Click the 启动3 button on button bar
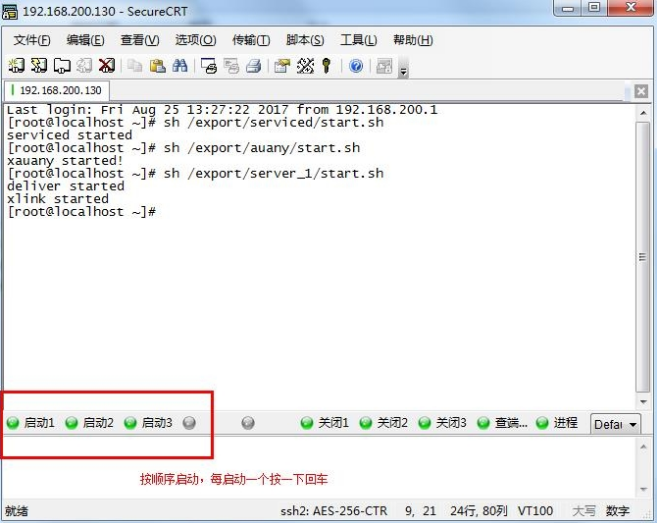Viewport: 657px width, 523px height. (148, 423)
